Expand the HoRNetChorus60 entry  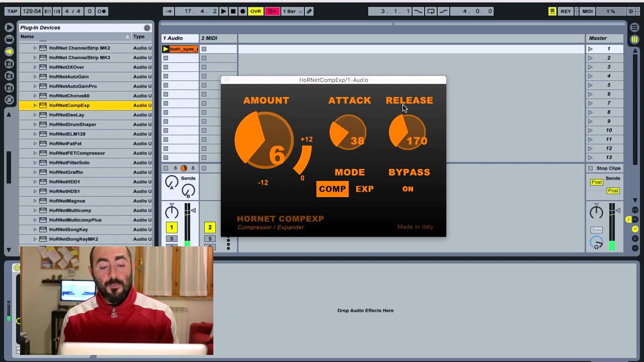click(35, 96)
